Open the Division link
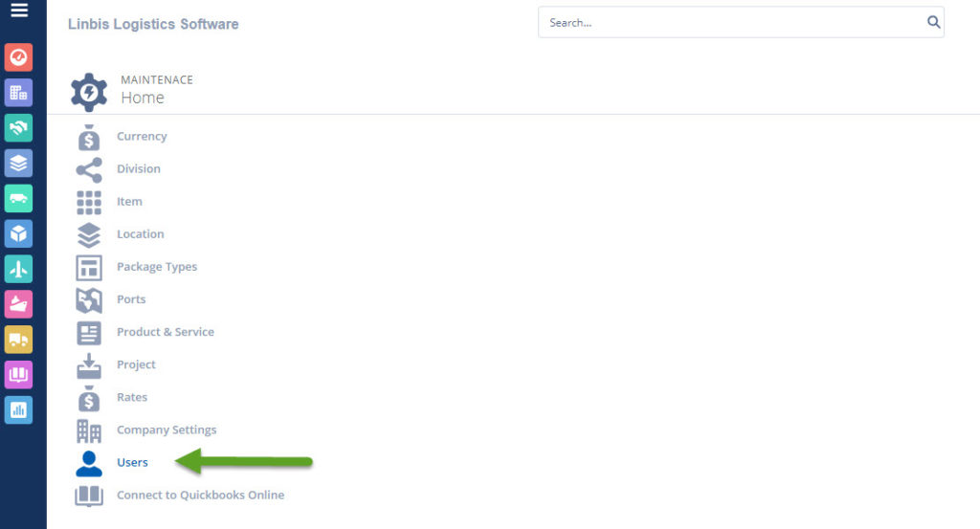This screenshot has height=529, width=980. click(139, 168)
